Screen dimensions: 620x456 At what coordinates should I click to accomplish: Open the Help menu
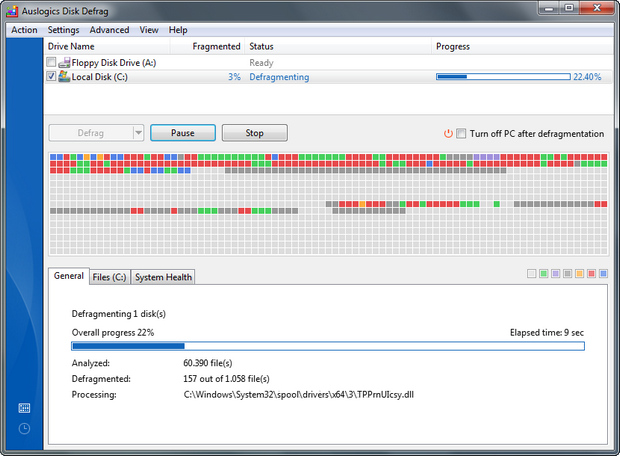(x=178, y=30)
